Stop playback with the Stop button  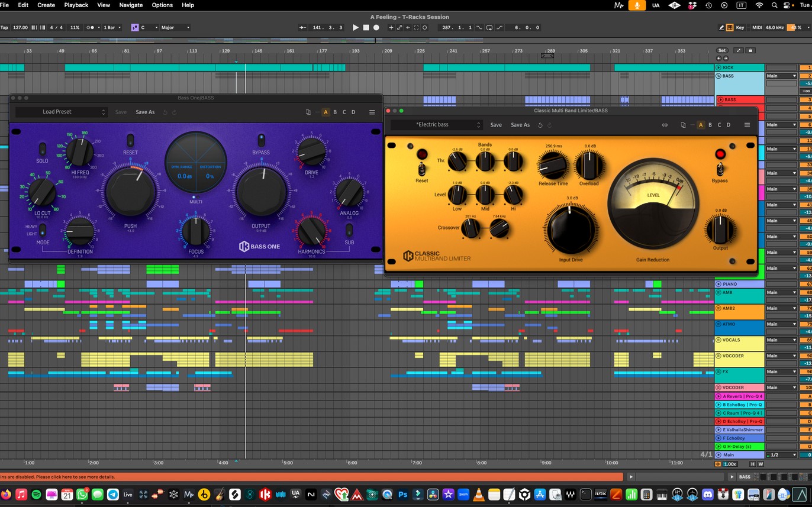click(366, 28)
